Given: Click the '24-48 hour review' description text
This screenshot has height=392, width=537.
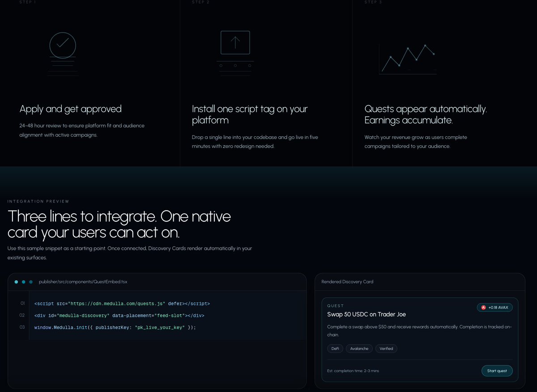Looking at the screenshot, I should tap(82, 130).
